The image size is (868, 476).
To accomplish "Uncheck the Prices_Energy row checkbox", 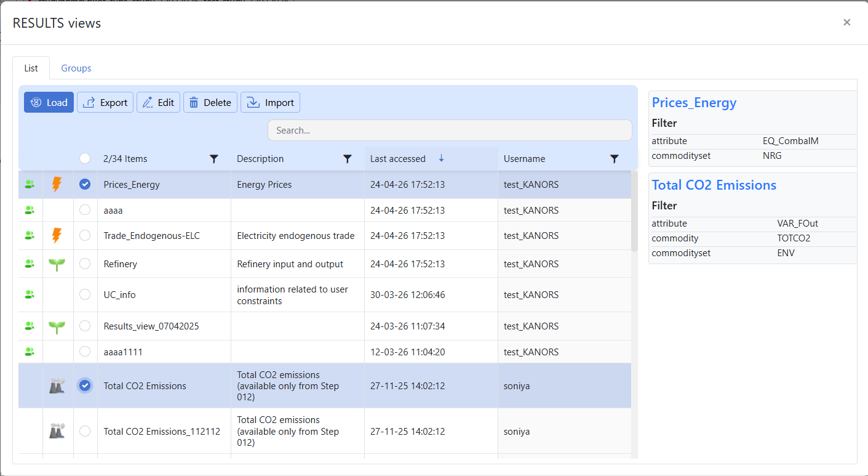I will tap(85, 184).
